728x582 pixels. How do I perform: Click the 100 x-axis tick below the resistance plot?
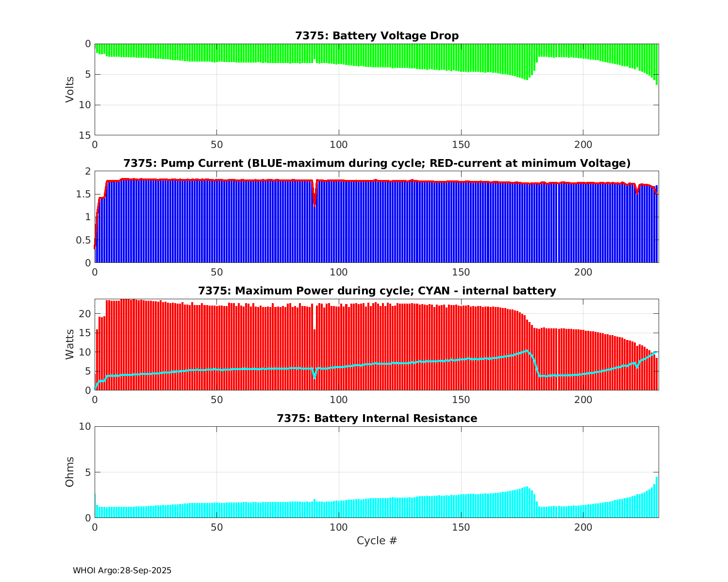click(339, 527)
